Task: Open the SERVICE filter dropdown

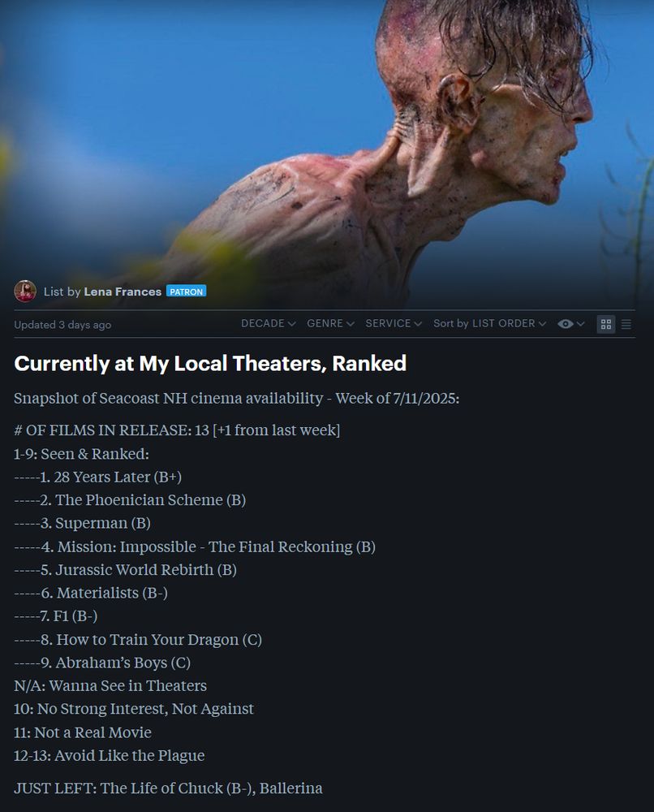Action: [x=394, y=323]
